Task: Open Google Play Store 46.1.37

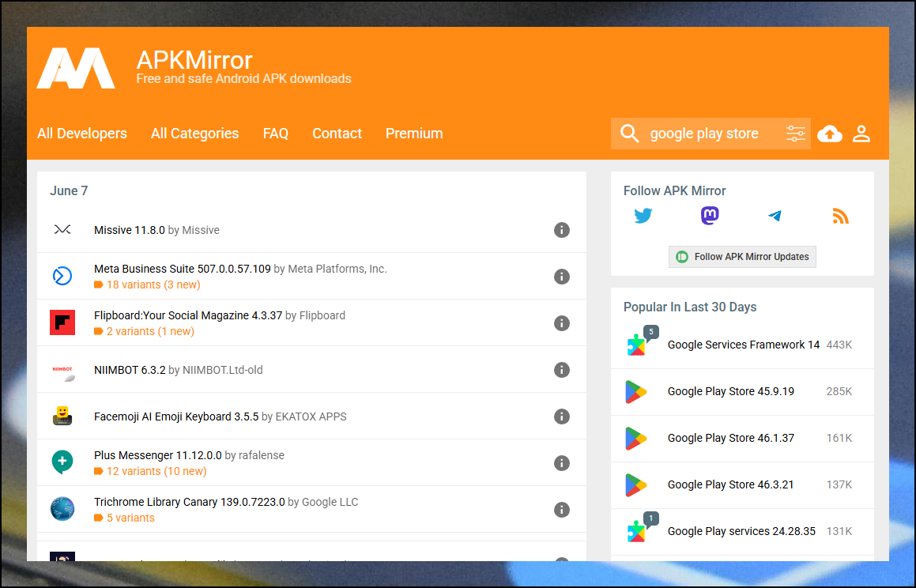Action: [731, 438]
